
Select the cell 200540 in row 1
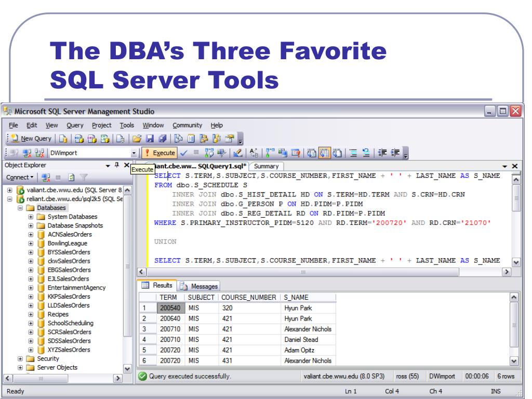(170, 308)
